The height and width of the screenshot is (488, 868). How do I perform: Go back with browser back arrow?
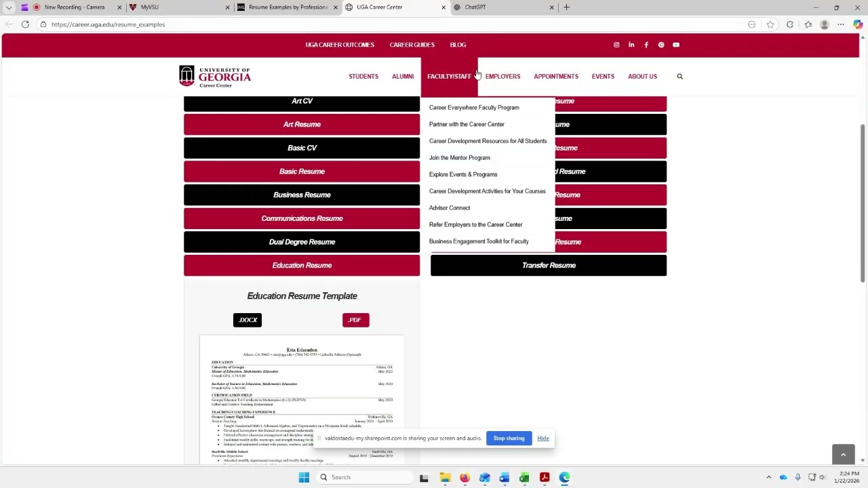coord(8,24)
